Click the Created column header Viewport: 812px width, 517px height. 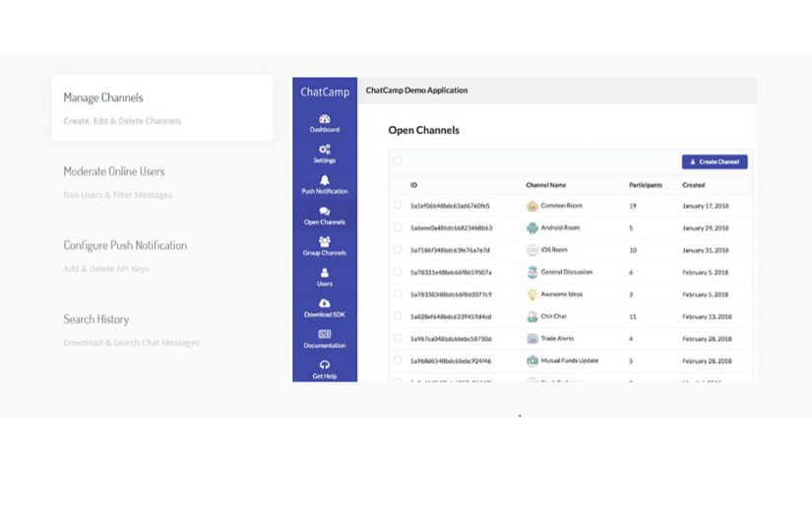pyautogui.click(x=694, y=185)
